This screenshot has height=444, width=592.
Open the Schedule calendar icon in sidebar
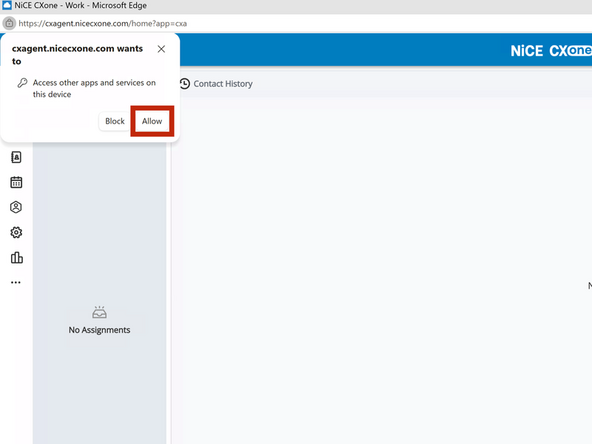[x=16, y=182]
